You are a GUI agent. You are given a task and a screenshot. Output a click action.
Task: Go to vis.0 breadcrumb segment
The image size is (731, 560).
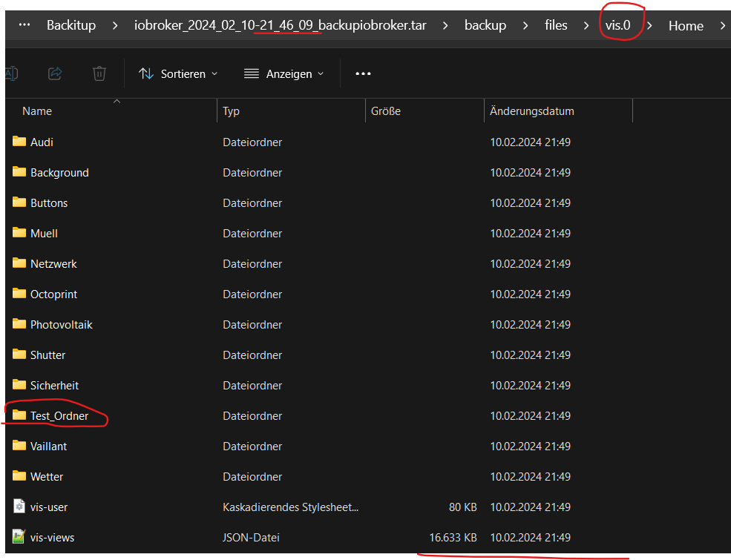point(617,25)
